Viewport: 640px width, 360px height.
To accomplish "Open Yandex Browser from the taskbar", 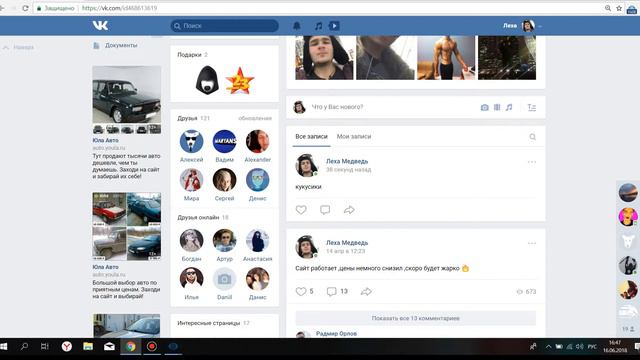I will coord(67,347).
